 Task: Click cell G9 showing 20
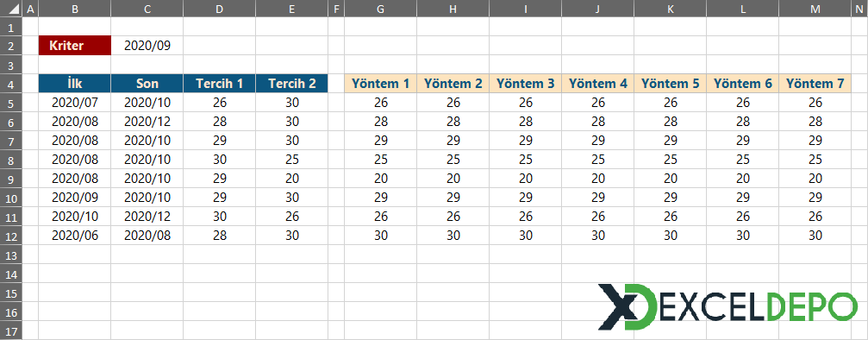[380, 179]
